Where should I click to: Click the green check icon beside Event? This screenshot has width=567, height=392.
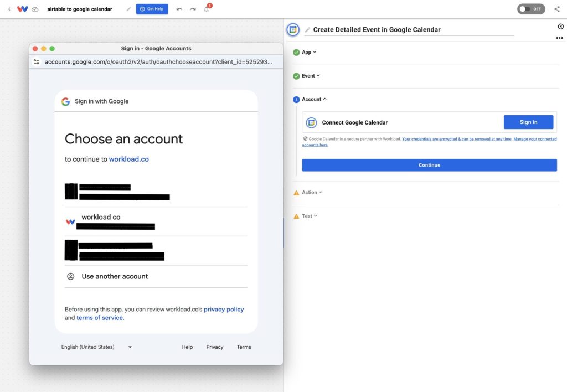pos(296,76)
